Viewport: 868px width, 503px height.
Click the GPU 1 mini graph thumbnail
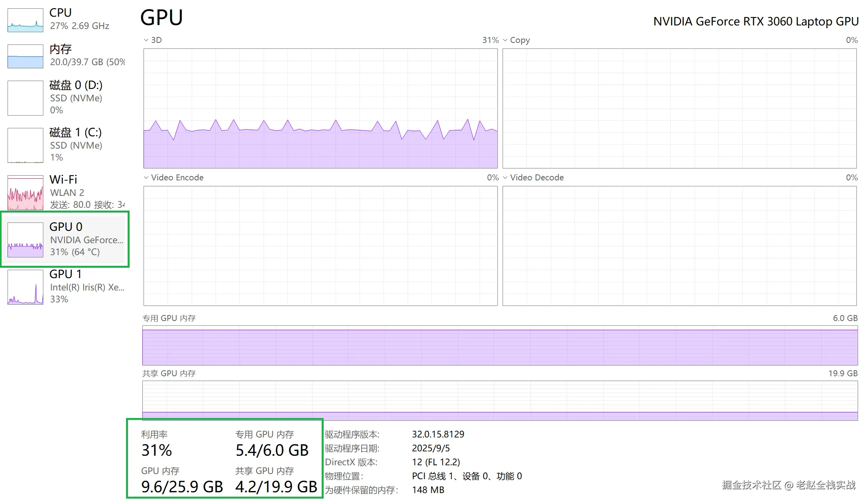pyautogui.click(x=25, y=287)
